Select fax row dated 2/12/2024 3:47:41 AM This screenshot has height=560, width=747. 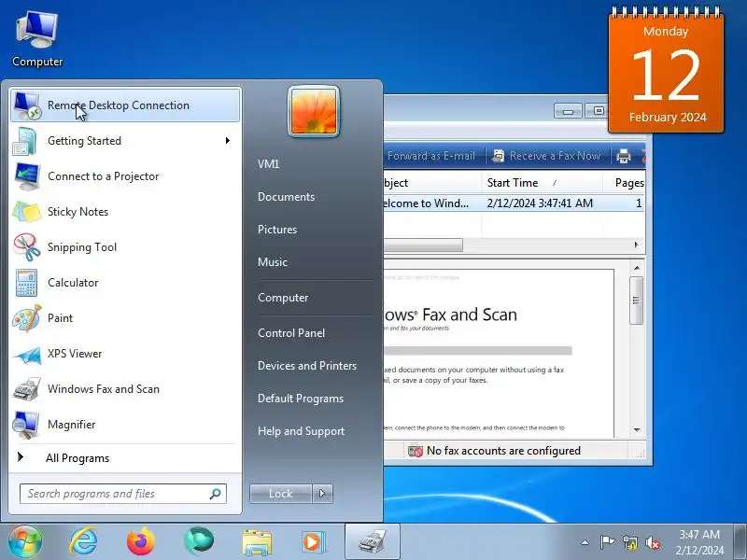514,203
